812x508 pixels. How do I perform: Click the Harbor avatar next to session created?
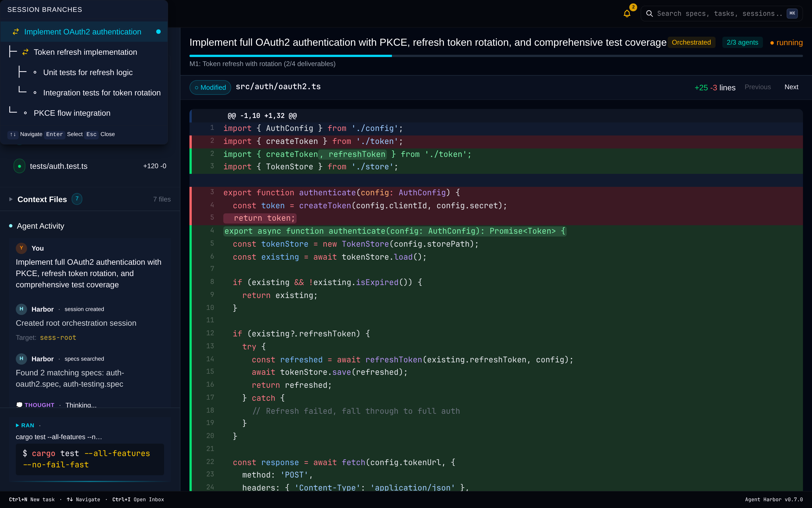point(21,309)
